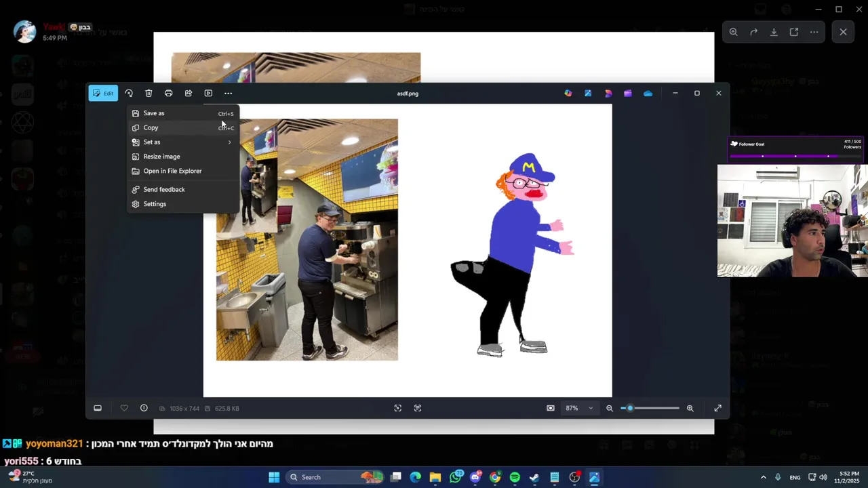
Task: Open Settings from the Photos menu
Action: pos(183,204)
